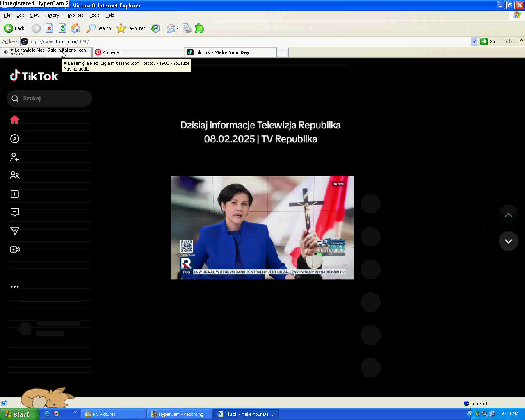This screenshot has height=420, width=525.
Task: Click the Quick Launch media player icon
Action: 57,414
